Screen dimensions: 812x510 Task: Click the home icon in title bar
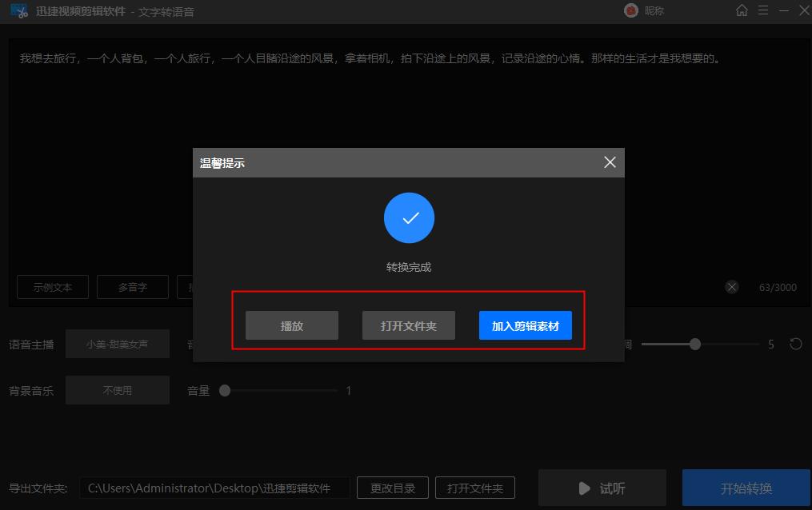742,10
